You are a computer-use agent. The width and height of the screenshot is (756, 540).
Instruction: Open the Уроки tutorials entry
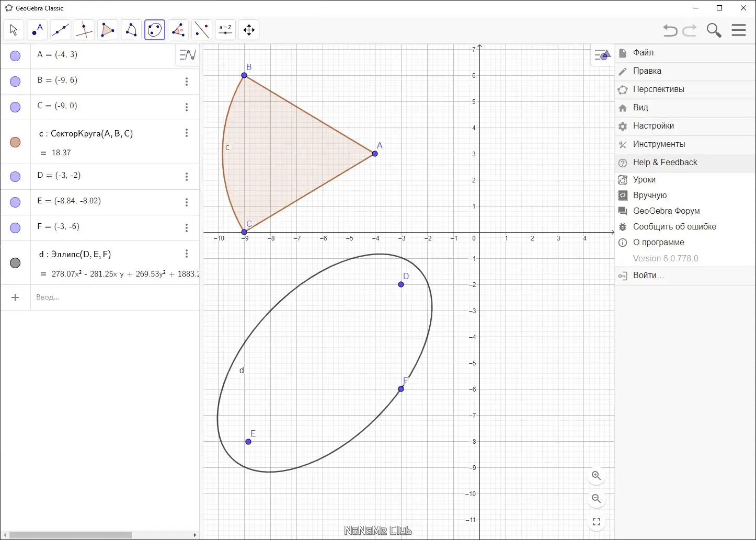coord(685,180)
